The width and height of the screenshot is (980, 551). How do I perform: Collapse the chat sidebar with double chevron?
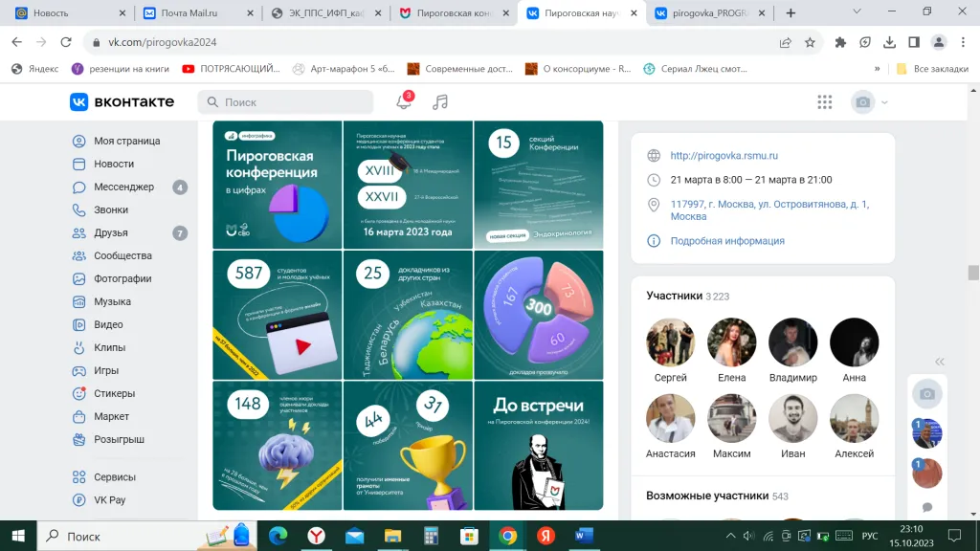click(940, 362)
